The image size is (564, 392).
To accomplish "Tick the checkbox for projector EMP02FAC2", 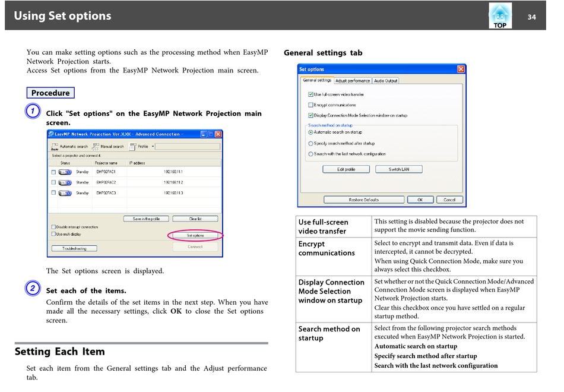I will pyautogui.click(x=53, y=182).
